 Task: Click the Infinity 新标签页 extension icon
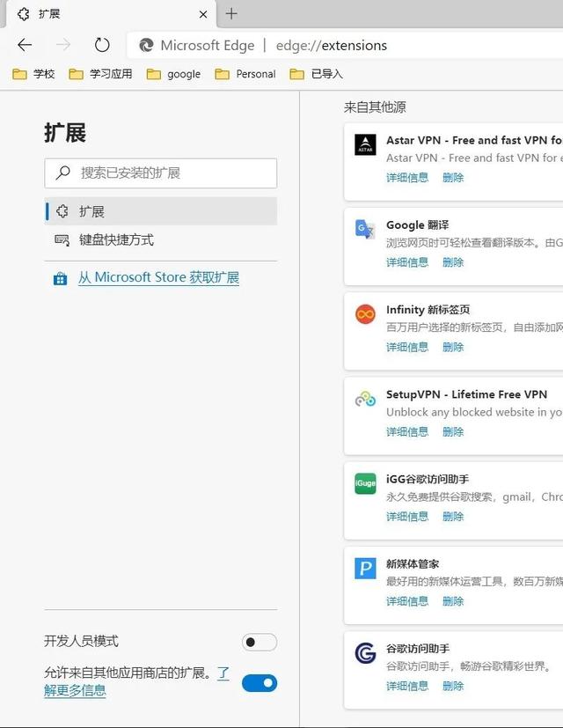tap(365, 314)
